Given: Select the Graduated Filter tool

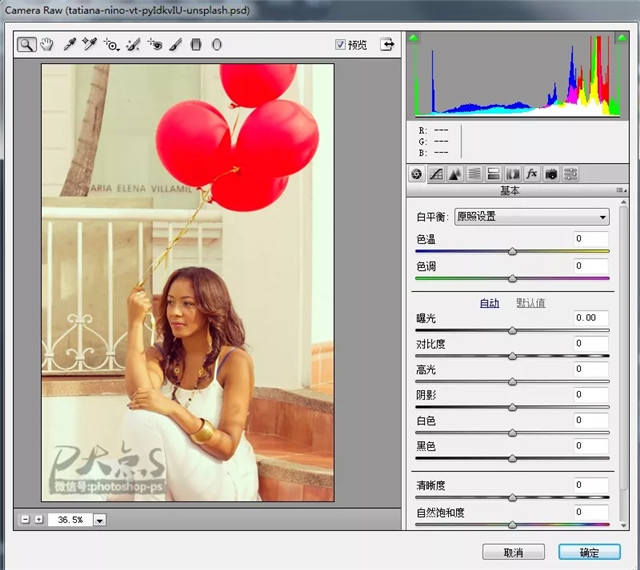Looking at the screenshot, I should click(x=196, y=45).
